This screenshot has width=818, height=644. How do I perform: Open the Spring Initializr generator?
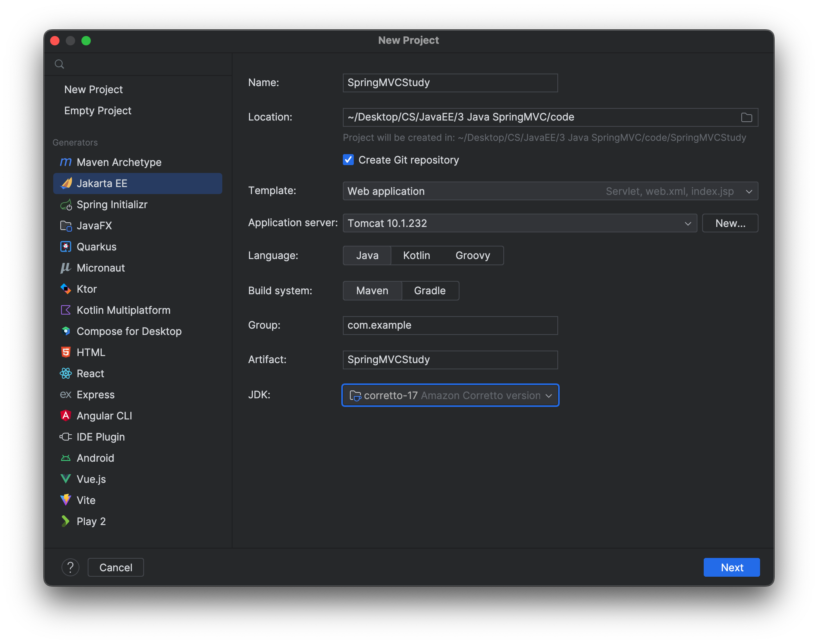(x=112, y=204)
